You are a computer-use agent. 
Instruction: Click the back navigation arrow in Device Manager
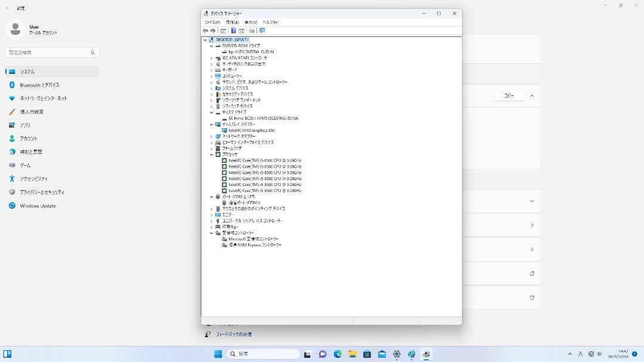pyautogui.click(x=206, y=30)
